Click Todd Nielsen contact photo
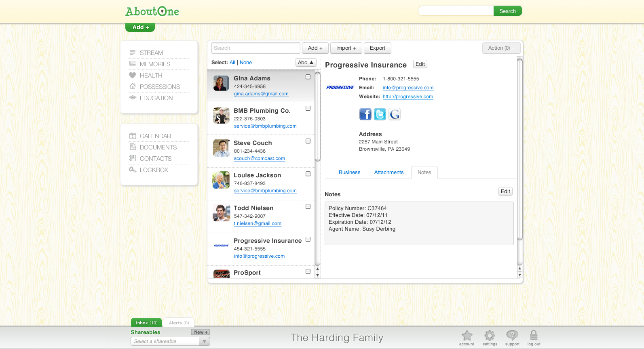 pos(221,213)
